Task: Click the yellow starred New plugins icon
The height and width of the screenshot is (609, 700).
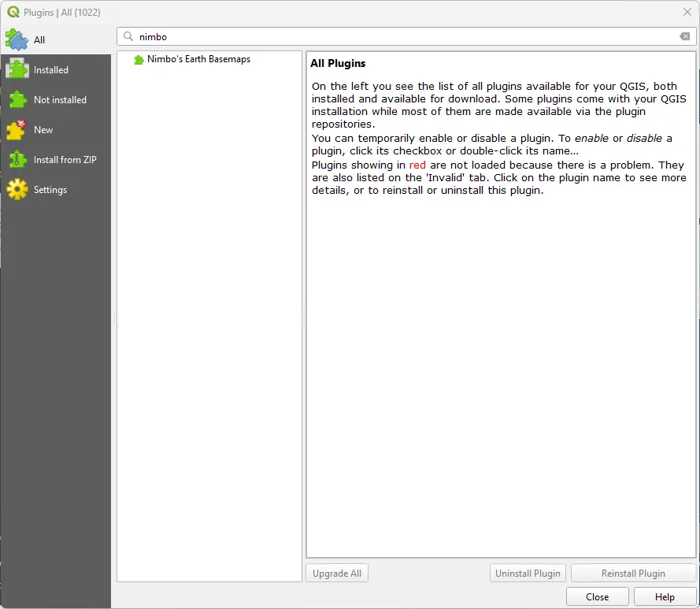Action: tap(17, 129)
